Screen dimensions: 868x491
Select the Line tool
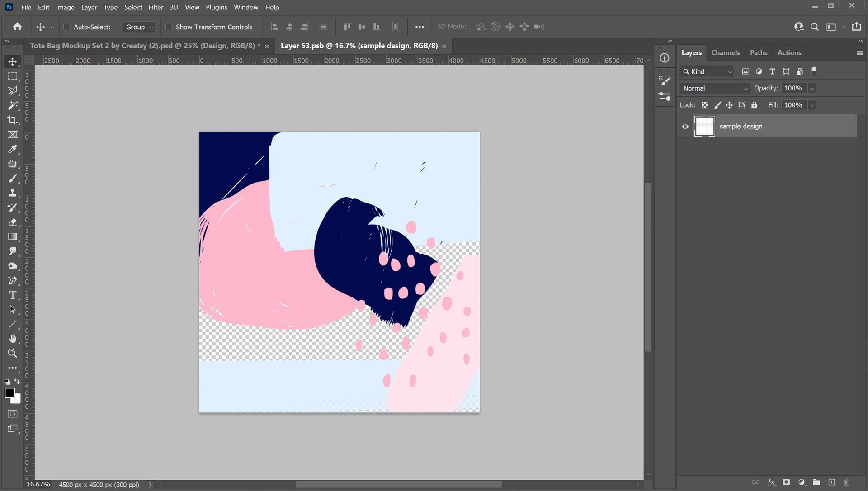[13, 324]
